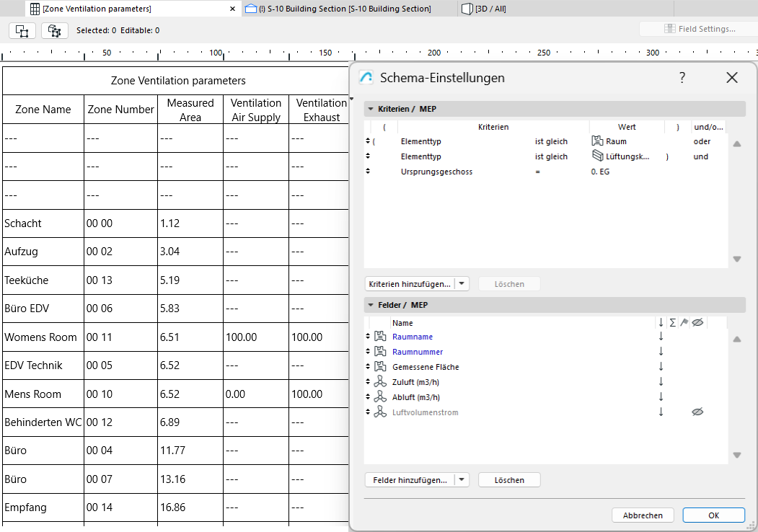Collapse the Kriterien / MEP section

(369, 109)
